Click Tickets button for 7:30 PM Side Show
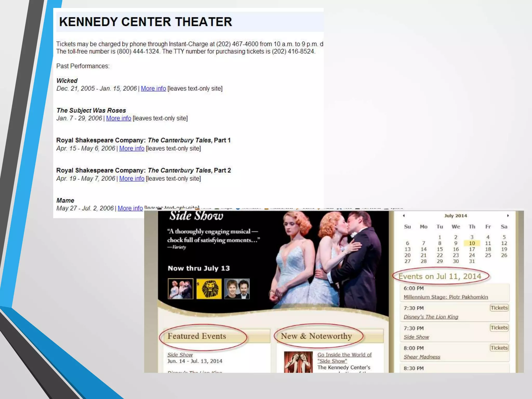Screen dimensions: 532x399 click(x=499, y=328)
